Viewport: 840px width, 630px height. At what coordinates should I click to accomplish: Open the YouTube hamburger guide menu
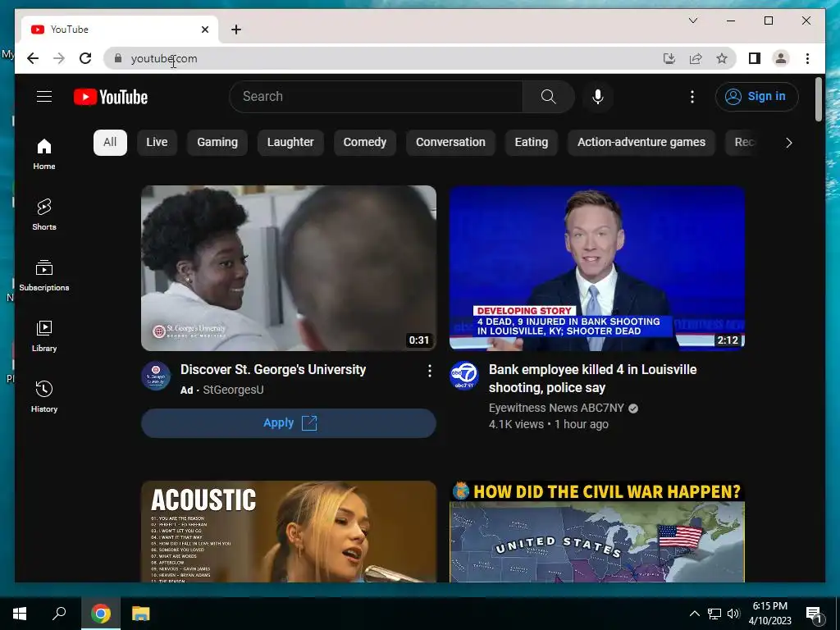44,97
